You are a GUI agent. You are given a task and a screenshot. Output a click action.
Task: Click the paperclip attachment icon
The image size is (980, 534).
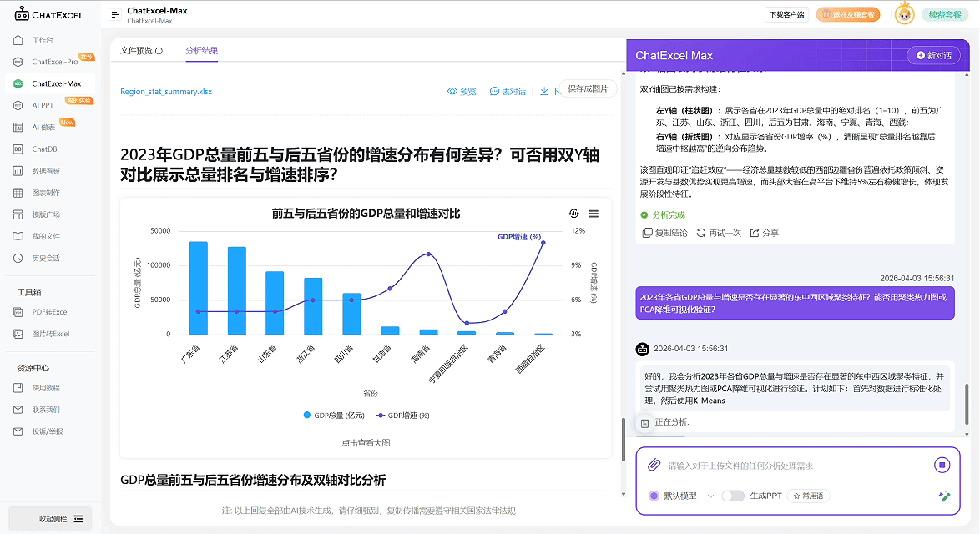pos(654,466)
